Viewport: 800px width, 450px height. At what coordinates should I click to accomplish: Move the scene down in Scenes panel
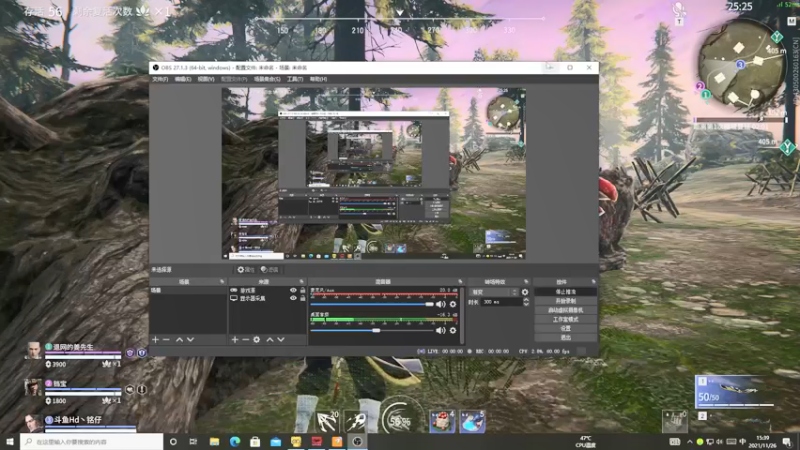tap(190, 339)
